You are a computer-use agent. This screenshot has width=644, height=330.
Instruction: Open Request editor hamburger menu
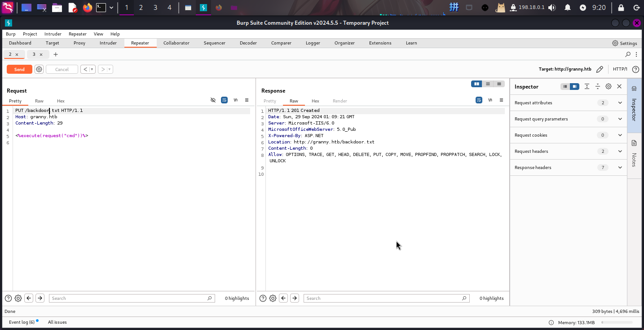point(247,100)
